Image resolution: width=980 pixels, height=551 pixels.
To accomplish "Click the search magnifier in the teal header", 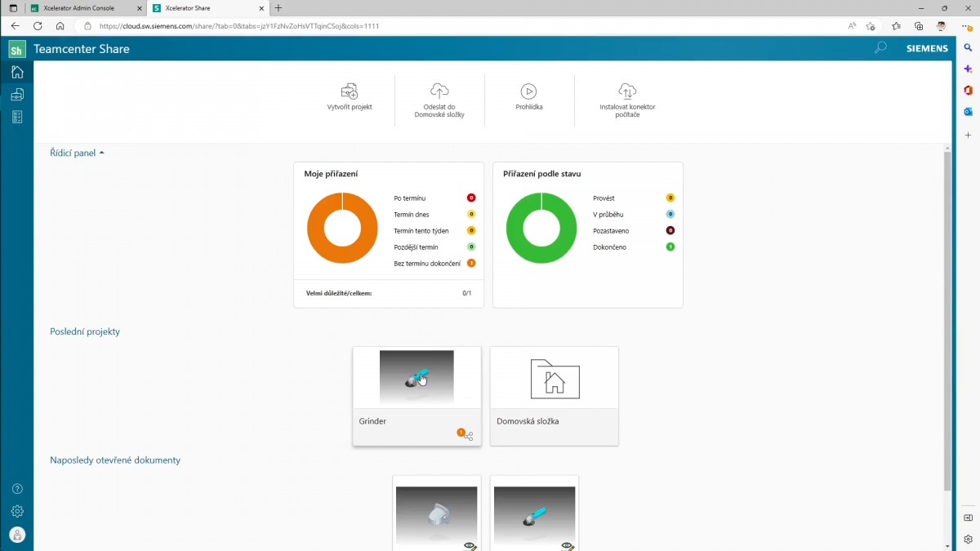I will (880, 48).
